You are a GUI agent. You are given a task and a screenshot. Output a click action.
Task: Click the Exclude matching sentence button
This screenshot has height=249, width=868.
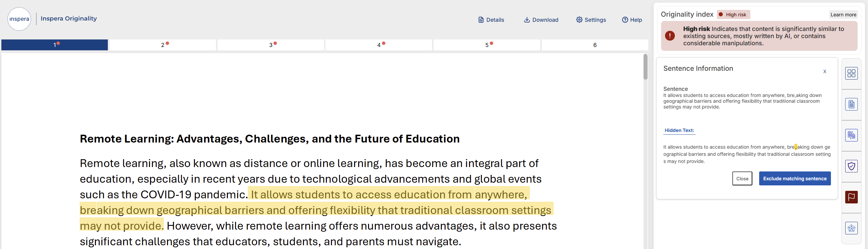point(795,179)
